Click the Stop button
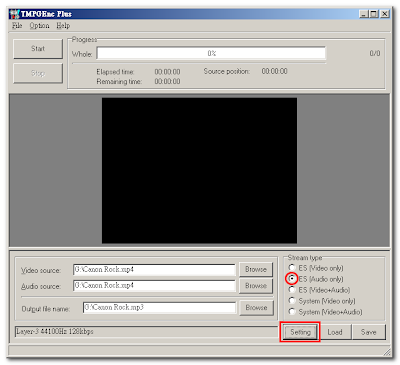400x365 pixels. tap(38, 73)
